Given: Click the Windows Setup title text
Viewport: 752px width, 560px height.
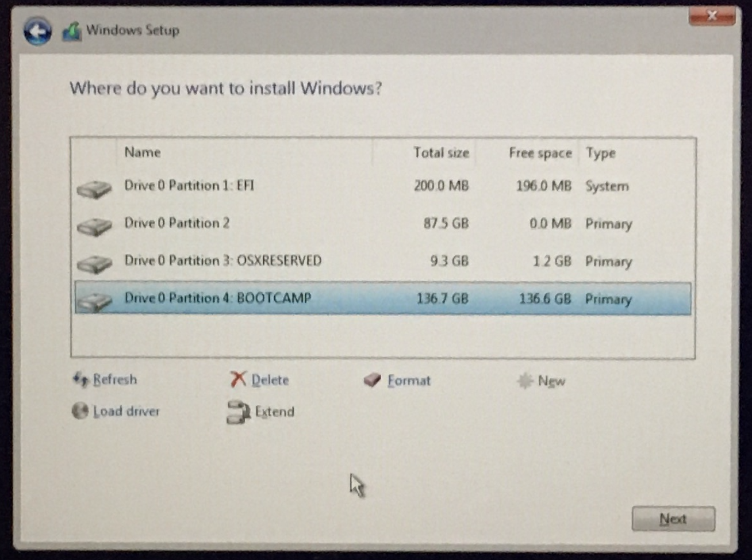Looking at the screenshot, I should [x=133, y=30].
